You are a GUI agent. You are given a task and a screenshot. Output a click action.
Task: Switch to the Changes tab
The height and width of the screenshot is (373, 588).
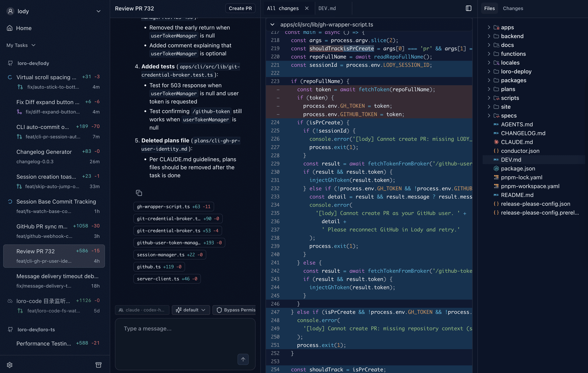[x=513, y=8]
